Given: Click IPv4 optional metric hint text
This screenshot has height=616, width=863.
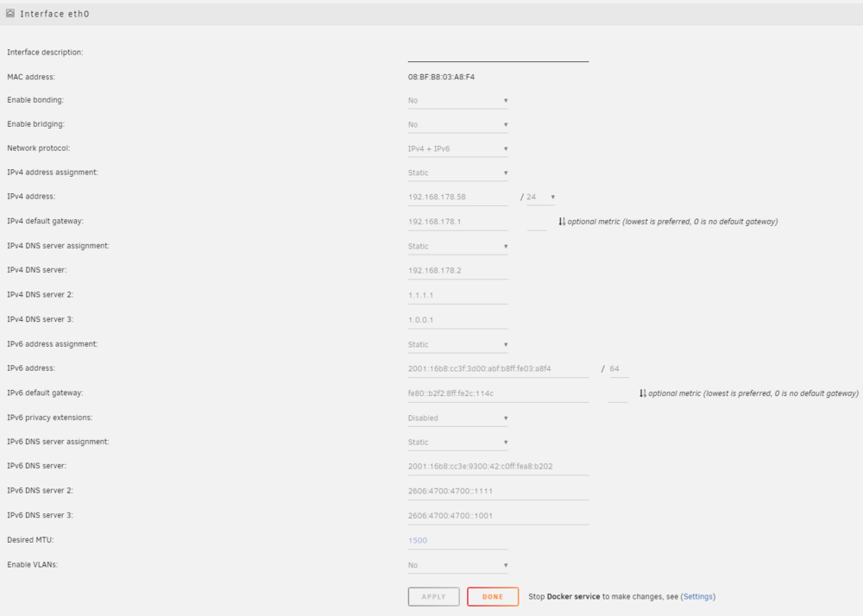Looking at the screenshot, I should click(x=672, y=222).
